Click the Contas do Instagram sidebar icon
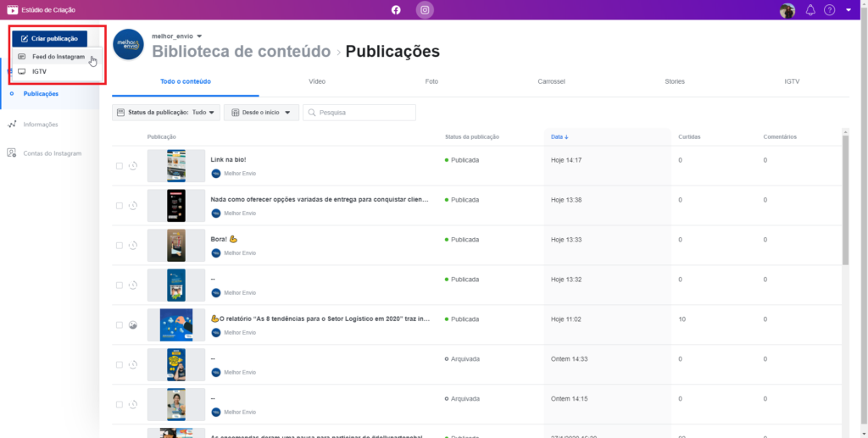This screenshot has width=868, height=438. pyautogui.click(x=12, y=153)
